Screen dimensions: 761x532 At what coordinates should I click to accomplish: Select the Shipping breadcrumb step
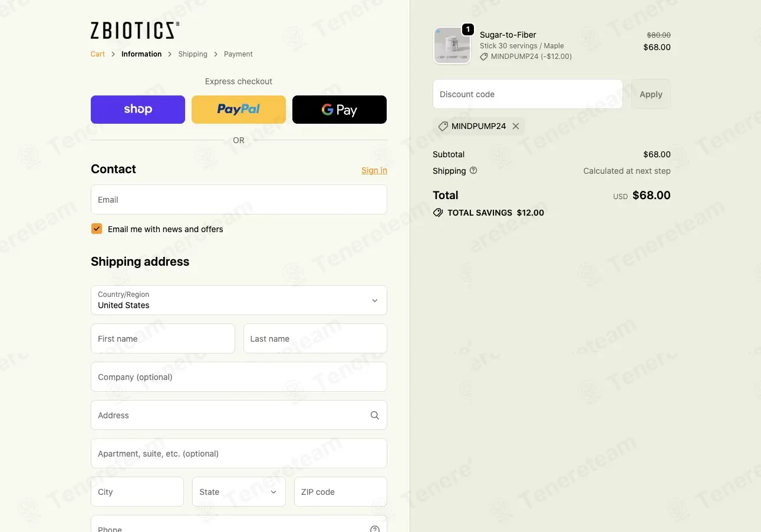(193, 54)
